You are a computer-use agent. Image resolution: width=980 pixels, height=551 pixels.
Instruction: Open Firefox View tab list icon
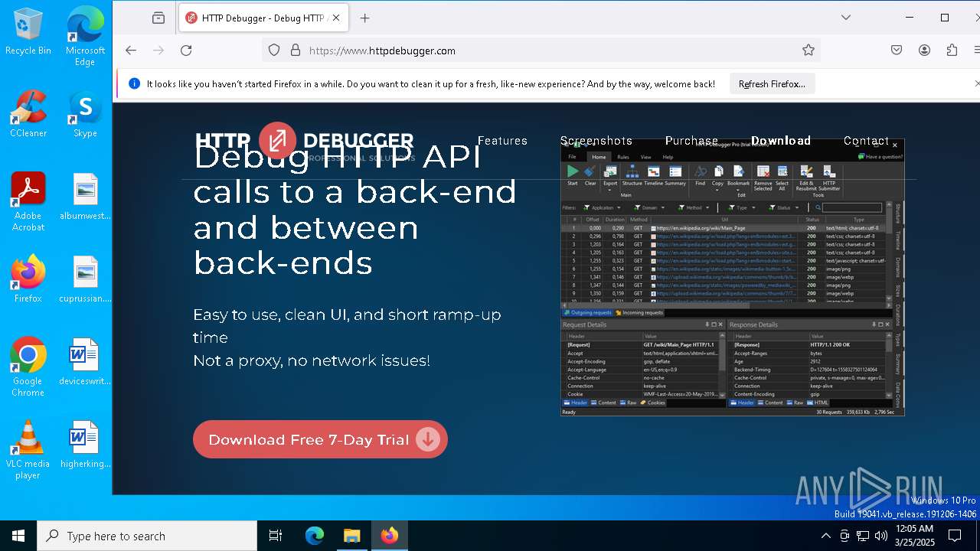pyautogui.click(x=158, y=18)
